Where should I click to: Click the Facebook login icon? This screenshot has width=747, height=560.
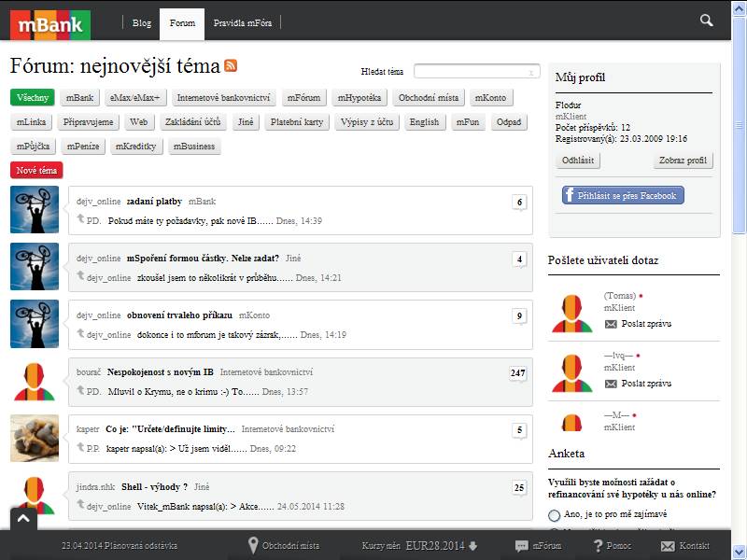570,195
